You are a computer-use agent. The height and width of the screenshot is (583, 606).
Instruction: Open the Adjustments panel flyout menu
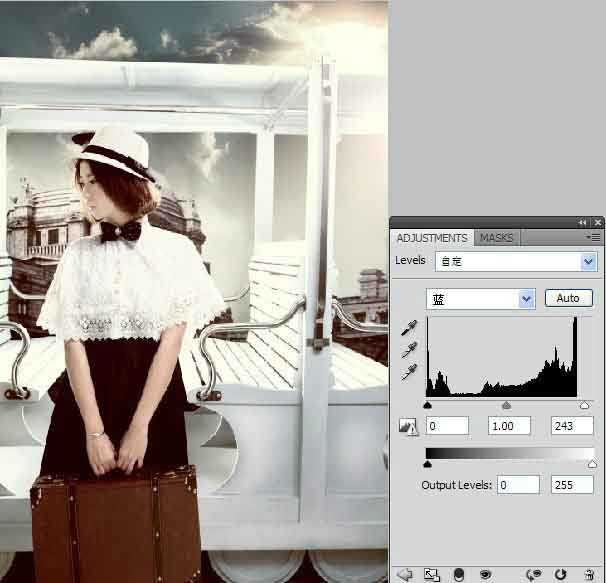(597, 238)
